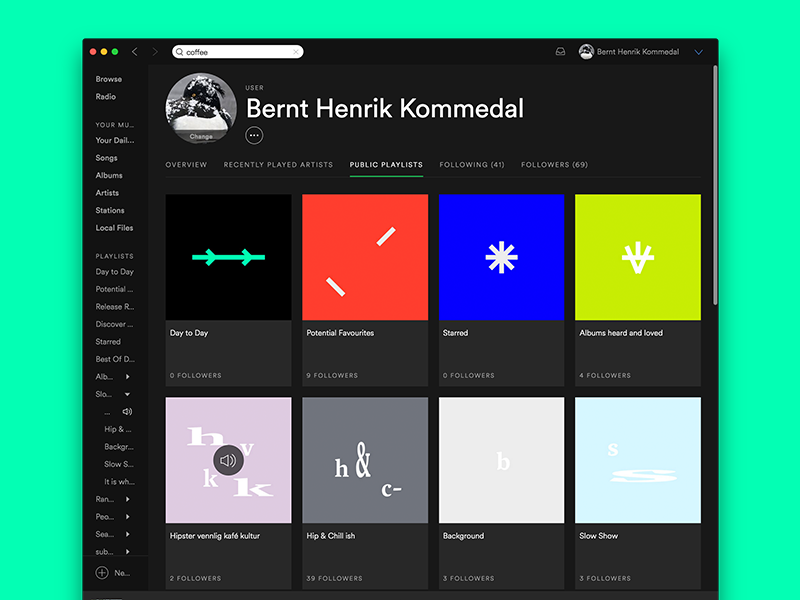Image resolution: width=800 pixels, height=600 pixels.
Task: Select Hip & ... nested playlist
Action: click(x=117, y=429)
